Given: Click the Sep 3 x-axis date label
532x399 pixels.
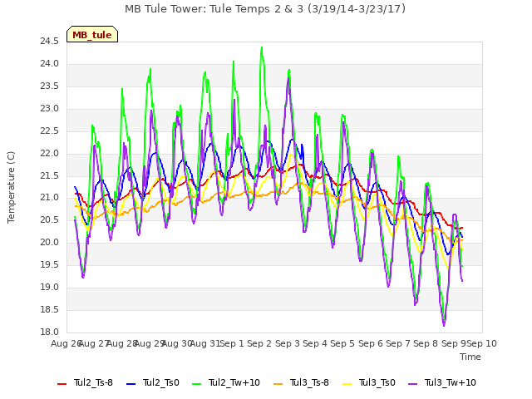Looking at the screenshot, I should [x=288, y=343].
